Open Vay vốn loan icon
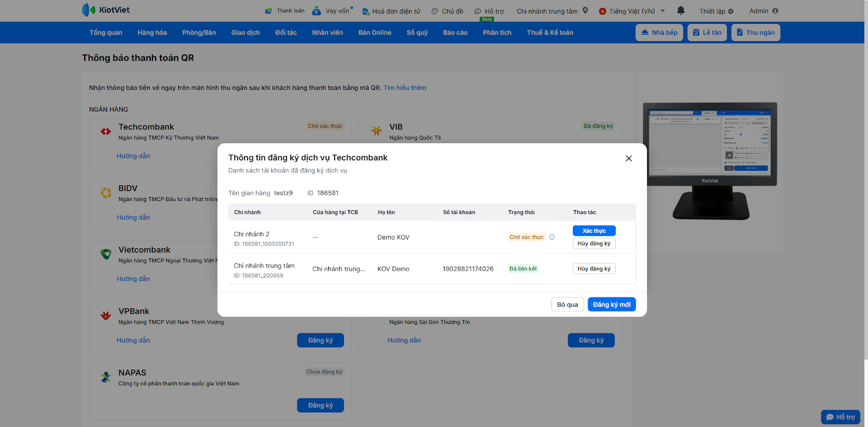Viewport: 868px width, 427px height. [x=316, y=11]
